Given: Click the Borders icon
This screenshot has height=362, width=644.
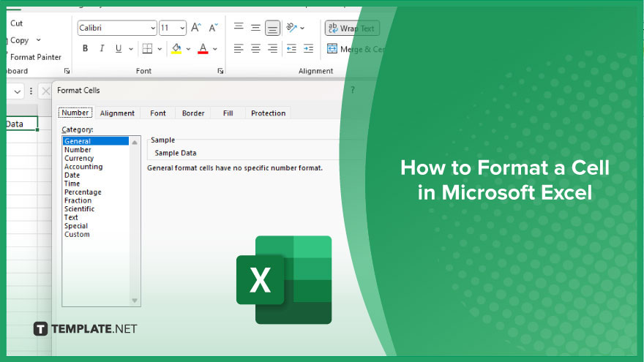Looking at the screenshot, I should click(147, 48).
